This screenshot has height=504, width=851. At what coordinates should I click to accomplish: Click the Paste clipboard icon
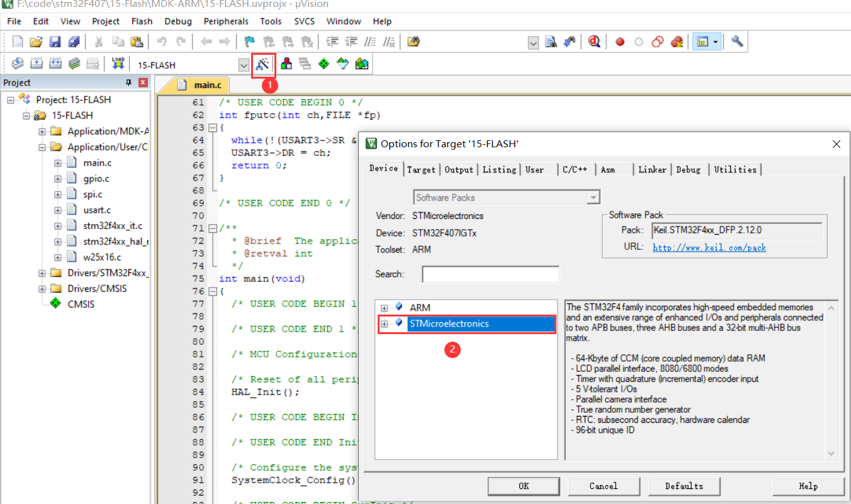tap(136, 42)
